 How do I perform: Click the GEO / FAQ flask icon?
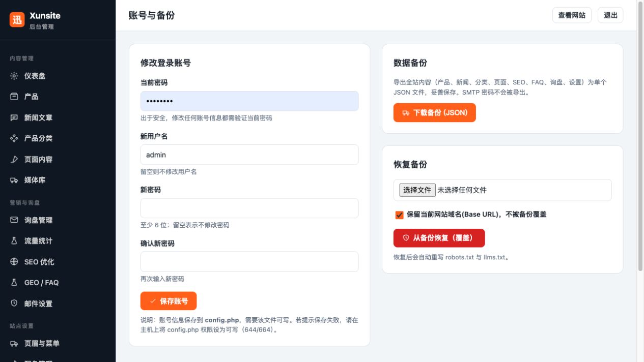[x=14, y=283]
